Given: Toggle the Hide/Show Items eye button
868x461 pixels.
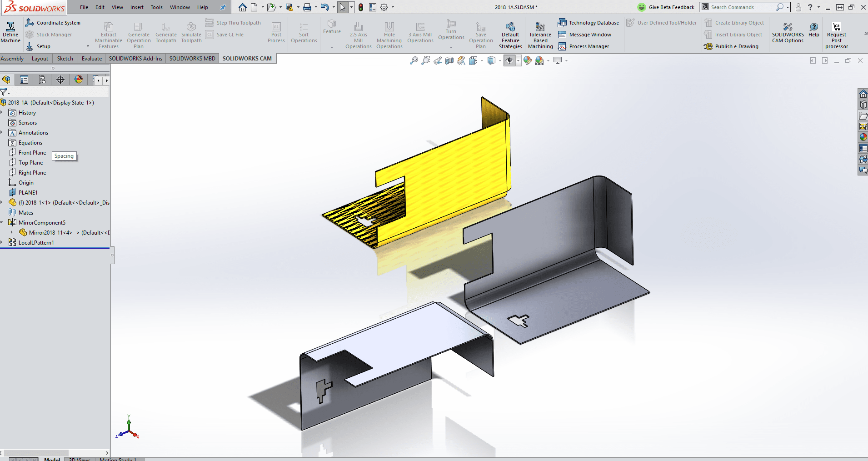Looking at the screenshot, I should [509, 60].
